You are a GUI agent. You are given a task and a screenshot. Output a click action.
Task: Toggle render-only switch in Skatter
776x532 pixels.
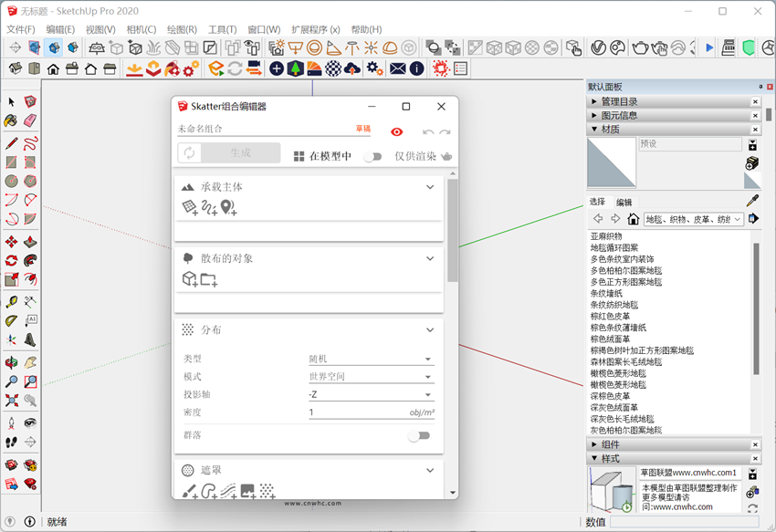pos(372,156)
